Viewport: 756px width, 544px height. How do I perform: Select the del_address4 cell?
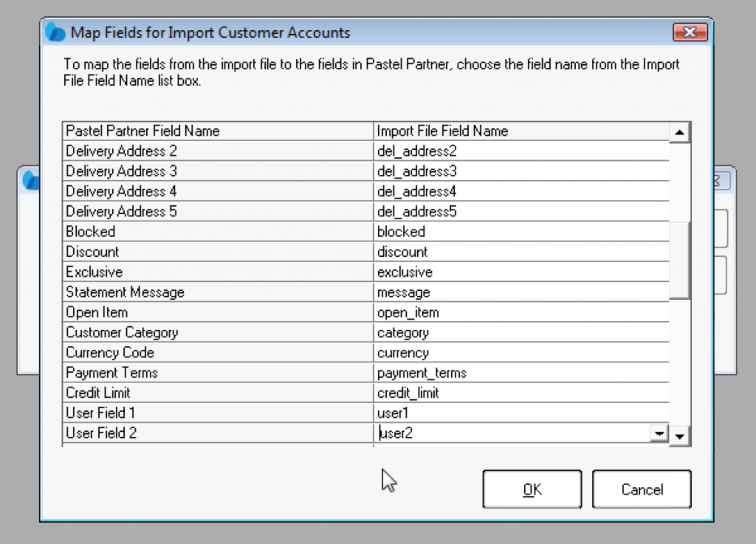521,191
